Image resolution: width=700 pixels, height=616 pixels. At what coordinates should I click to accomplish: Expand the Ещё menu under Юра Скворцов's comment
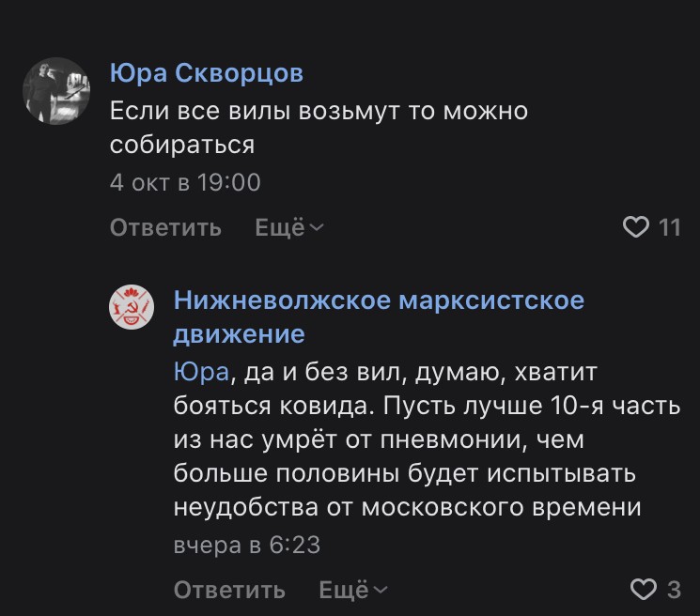(x=280, y=227)
